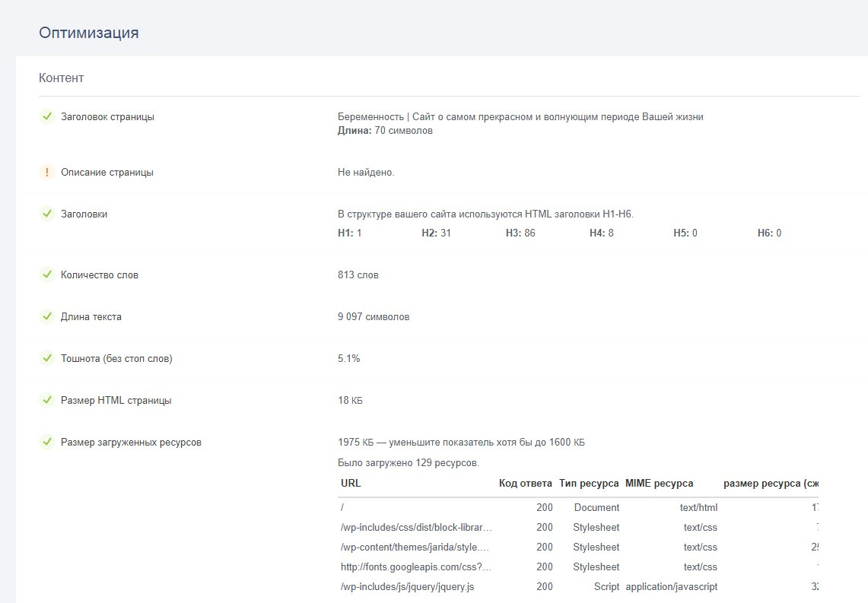The image size is (868, 603).
Task: Open the jquery.js resource row
Action: [407, 586]
